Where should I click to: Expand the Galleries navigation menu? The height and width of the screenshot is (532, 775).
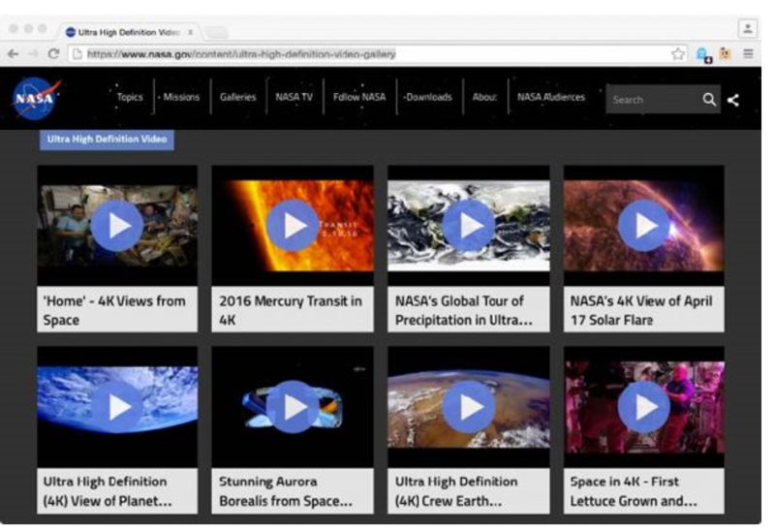click(x=237, y=98)
